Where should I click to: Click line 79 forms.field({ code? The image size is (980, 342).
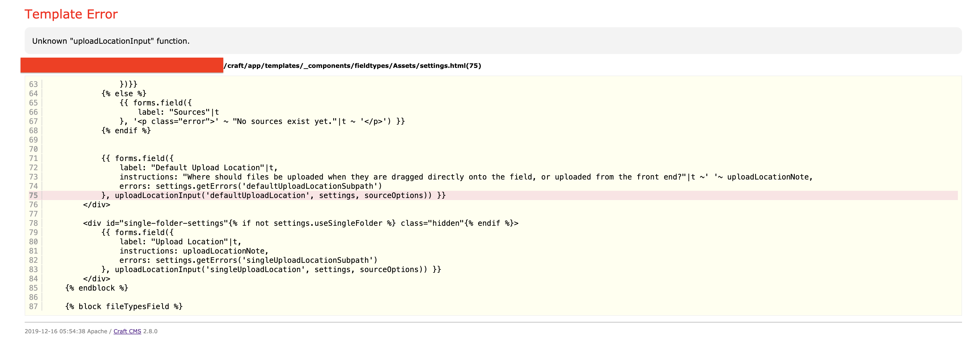pyautogui.click(x=137, y=232)
